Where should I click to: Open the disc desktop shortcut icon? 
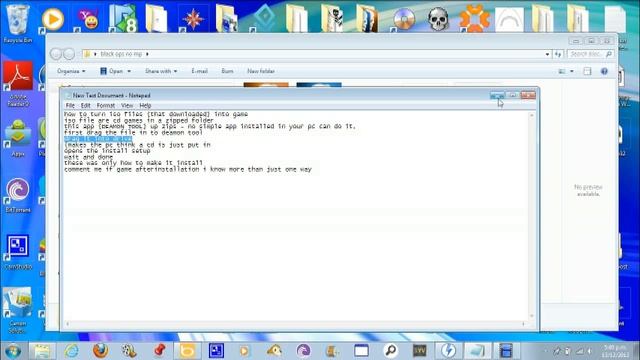(404, 19)
